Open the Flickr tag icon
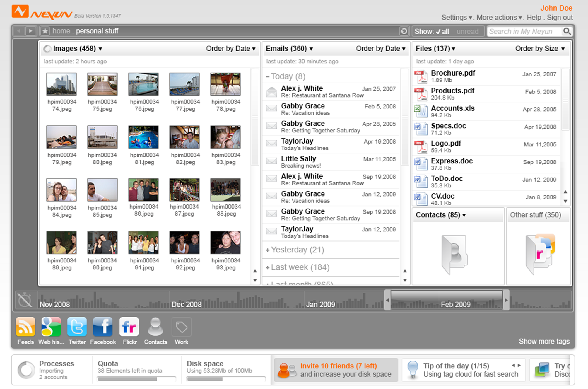This screenshot has height=389, width=588. tap(129, 327)
